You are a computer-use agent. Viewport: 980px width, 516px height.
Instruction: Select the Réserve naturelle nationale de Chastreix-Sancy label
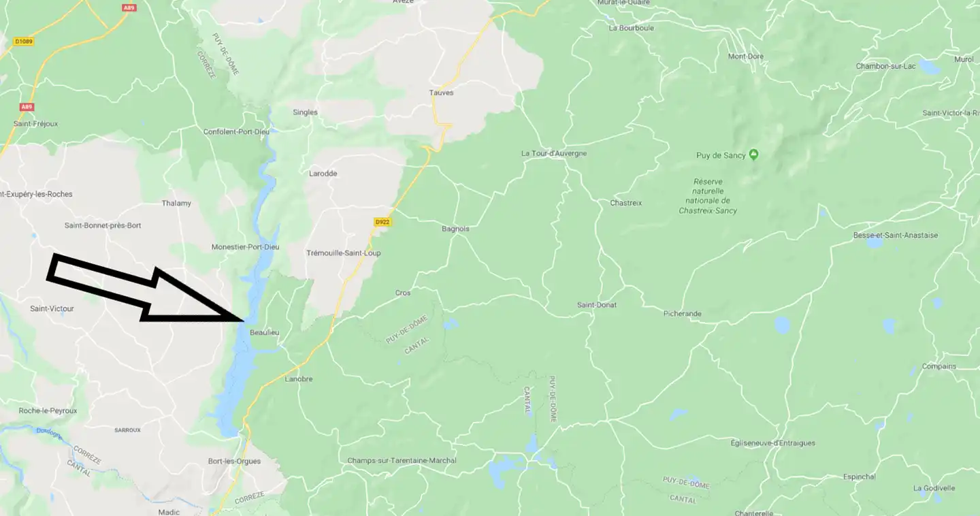[708, 196]
